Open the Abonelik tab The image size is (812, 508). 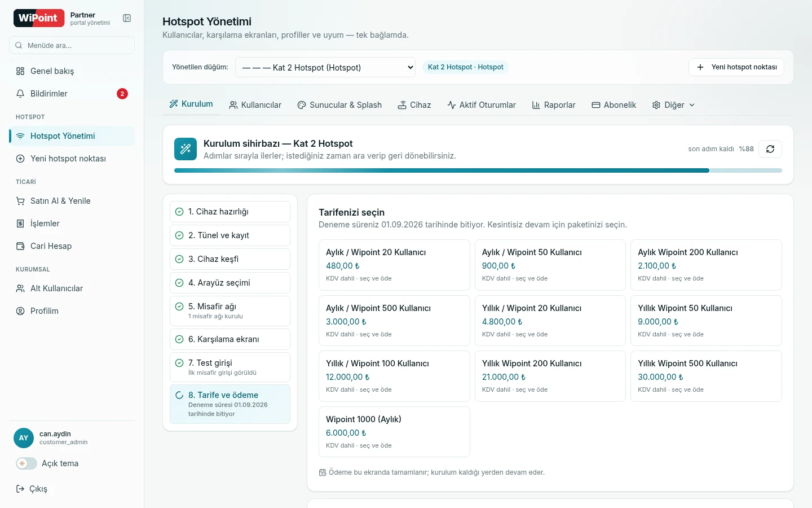click(x=614, y=105)
